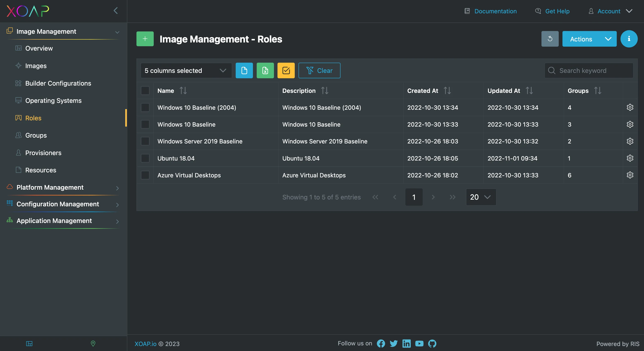
Task: Tick the Windows Server 2019 Baseline checkbox
Action: pos(145,141)
